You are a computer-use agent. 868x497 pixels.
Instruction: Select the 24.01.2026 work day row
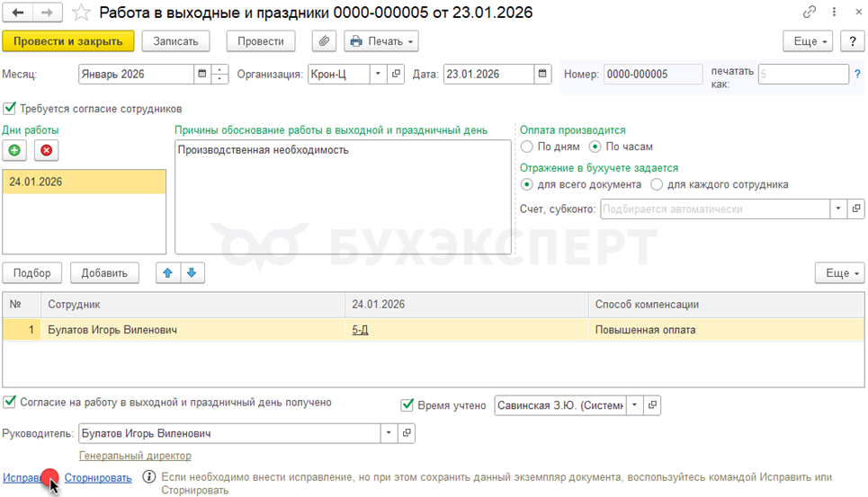point(85,182)
